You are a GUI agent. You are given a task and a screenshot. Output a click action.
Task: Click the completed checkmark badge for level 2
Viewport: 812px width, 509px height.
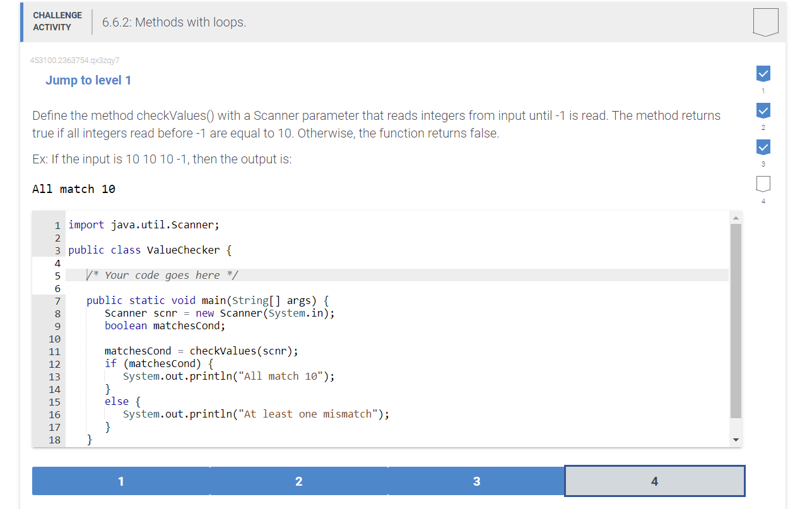763,110
